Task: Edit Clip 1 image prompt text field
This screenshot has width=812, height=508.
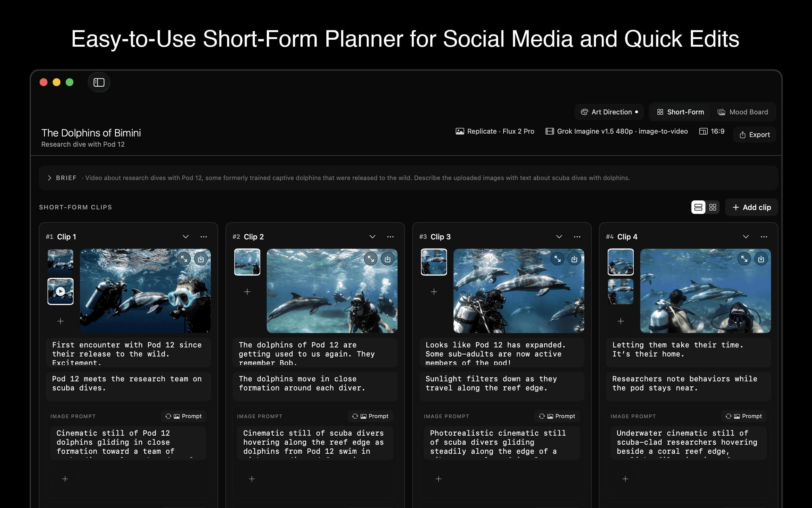Action: pyautogui.click(x=128, y=443)
